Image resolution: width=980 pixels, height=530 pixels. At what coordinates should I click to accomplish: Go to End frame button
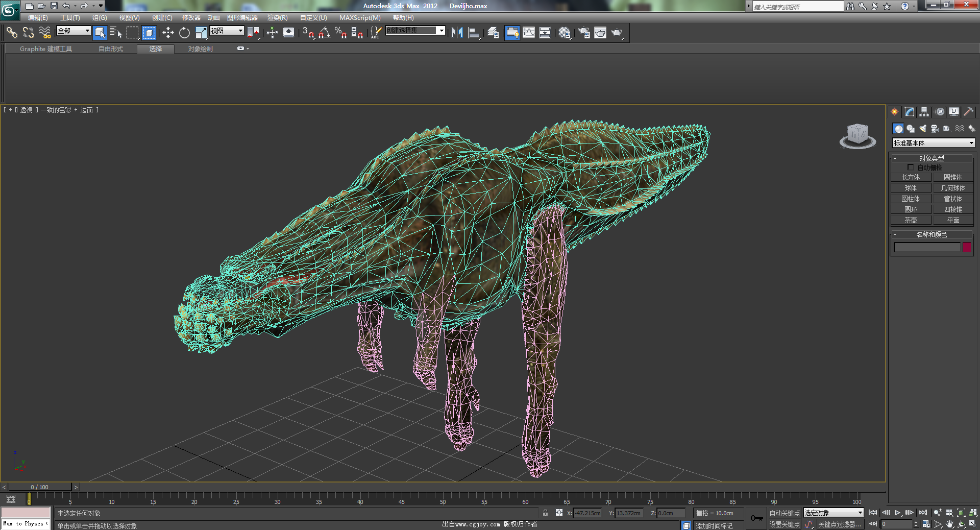coord(923,513)
